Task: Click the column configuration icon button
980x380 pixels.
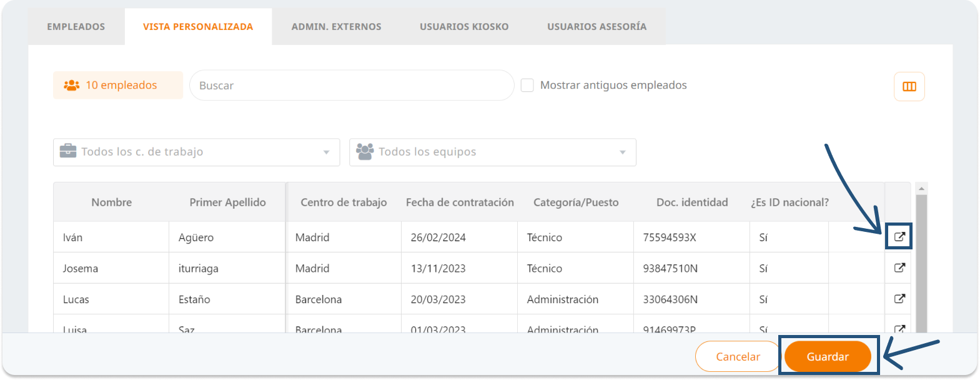Action: click(909, 86)
